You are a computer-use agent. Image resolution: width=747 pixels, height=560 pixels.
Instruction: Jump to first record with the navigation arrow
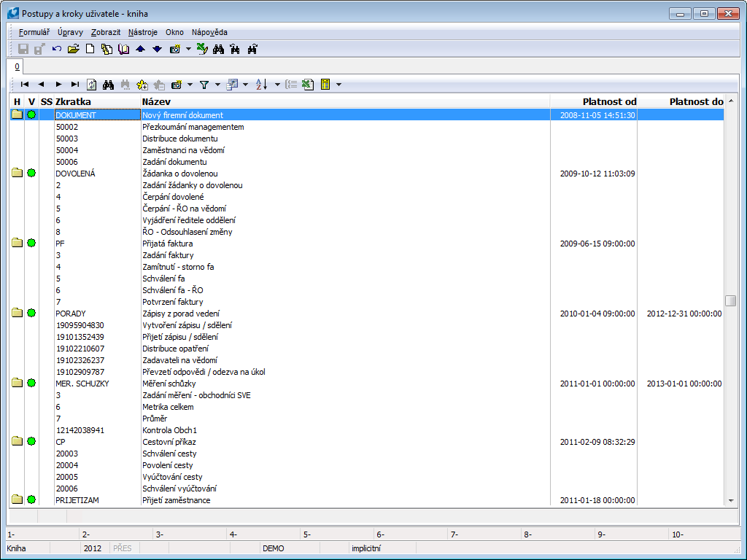click(x=25, y=85)
